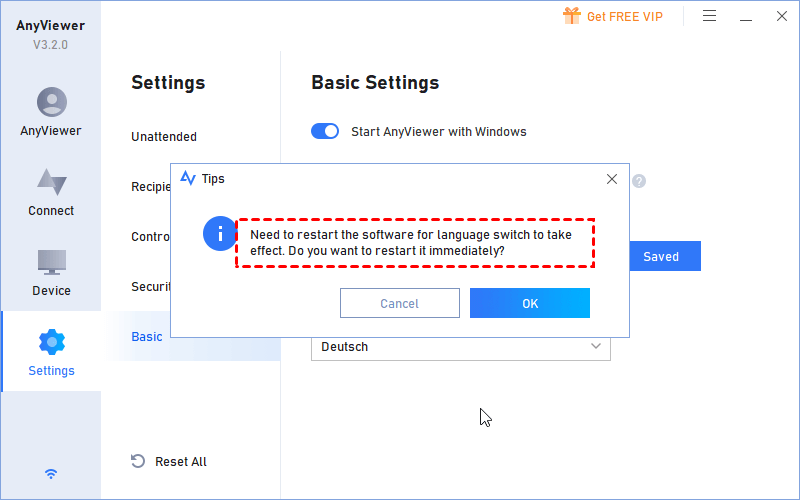Close the Tips dialog with X
This screenshot has height=500, width=800.
point(612,179)
